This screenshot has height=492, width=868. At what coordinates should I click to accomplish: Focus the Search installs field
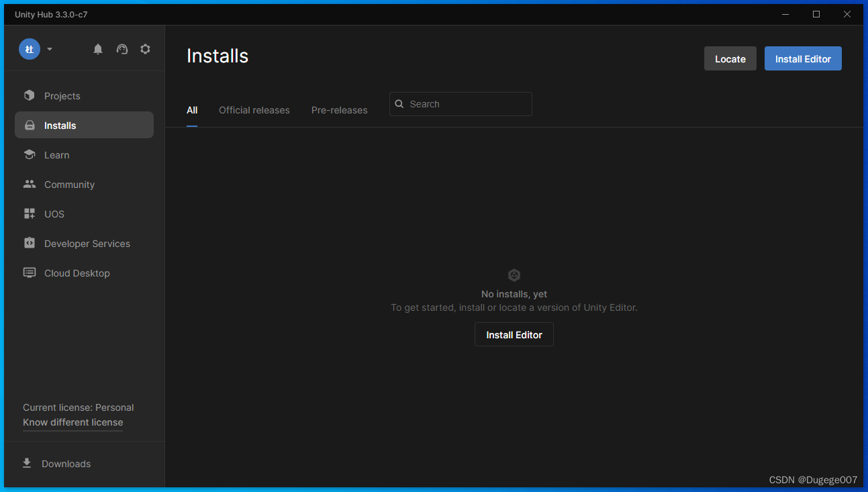point(461,104)
